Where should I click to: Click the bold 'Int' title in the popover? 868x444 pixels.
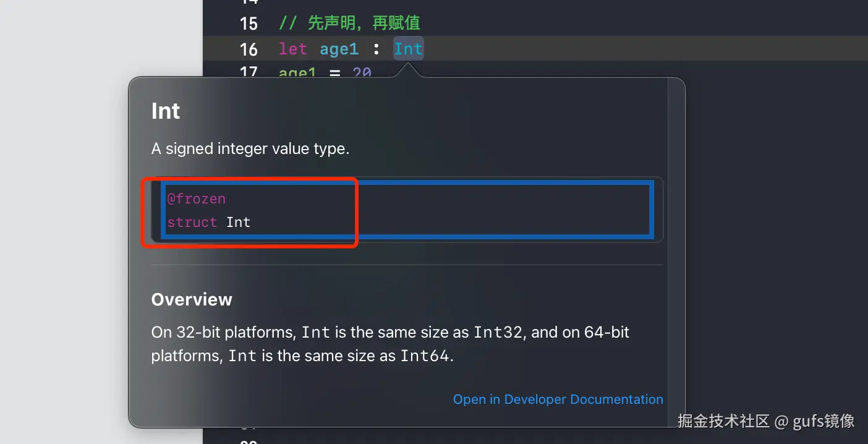pyautogui.click(x=166, y=111)
